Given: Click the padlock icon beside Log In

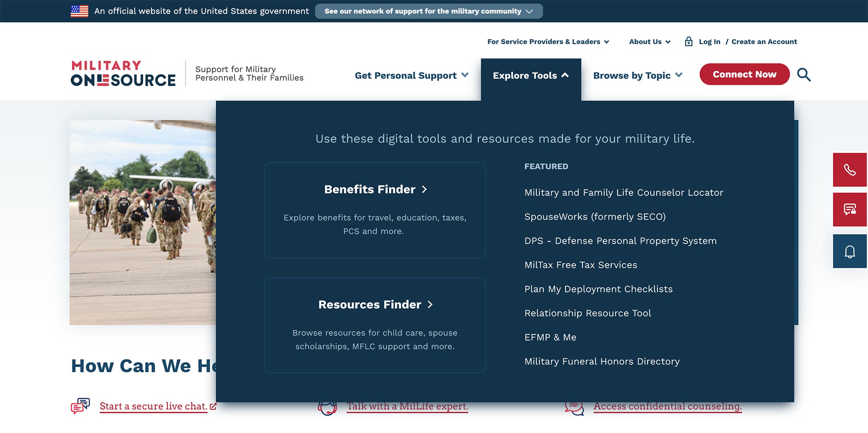Looking at the screenshot, I should [x=688, y=42].
